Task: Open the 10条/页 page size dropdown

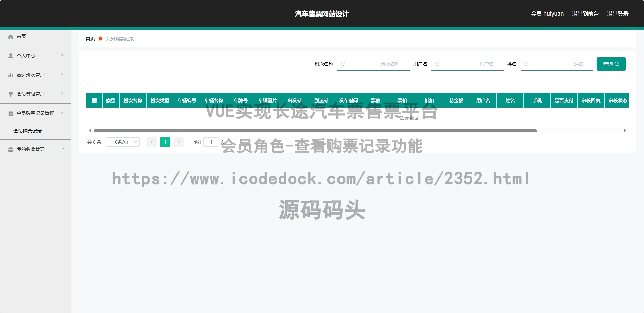Action: (x=123, y=142)
